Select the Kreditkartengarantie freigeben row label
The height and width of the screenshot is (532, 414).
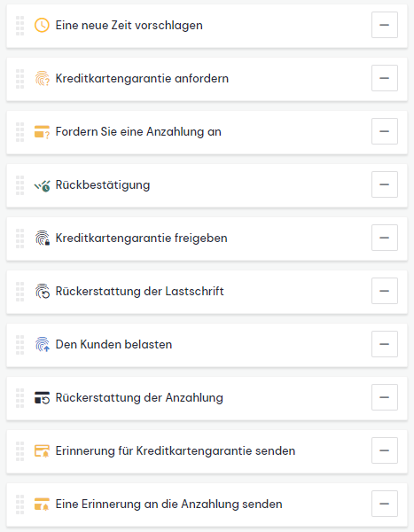click(x=141, y=239)
